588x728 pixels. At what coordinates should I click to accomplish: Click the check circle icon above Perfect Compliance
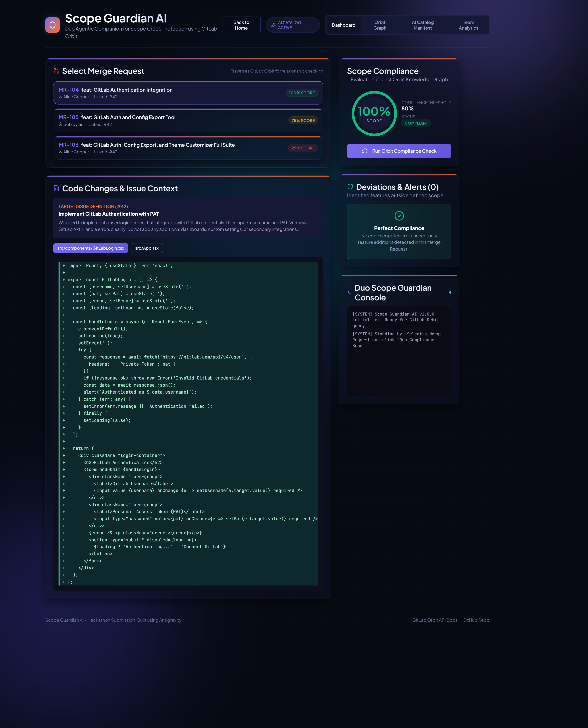399,216
